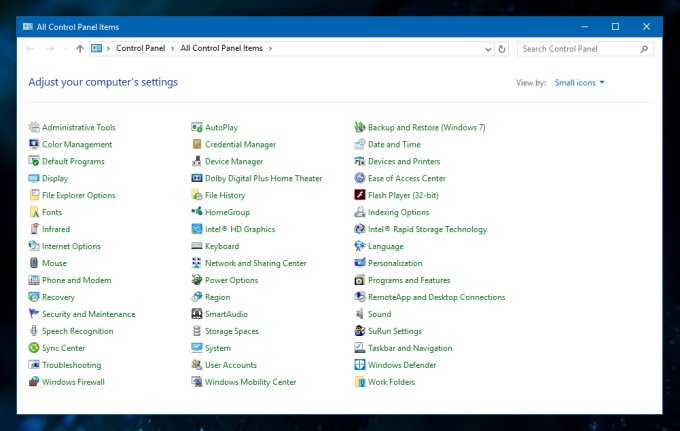The width and height of the screenshot is (680, 431).
Task: Click the Sync Center green icon
Action: coord(34,348)
